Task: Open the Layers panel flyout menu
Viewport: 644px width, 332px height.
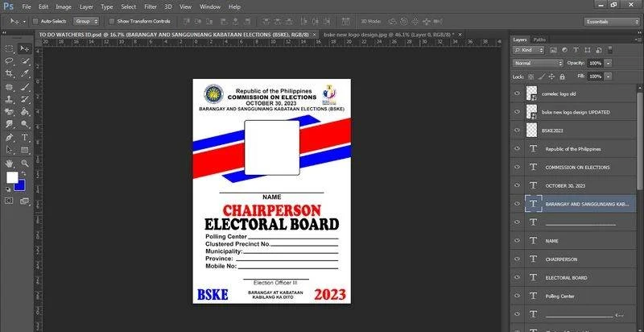Action: tap(638, 39)
